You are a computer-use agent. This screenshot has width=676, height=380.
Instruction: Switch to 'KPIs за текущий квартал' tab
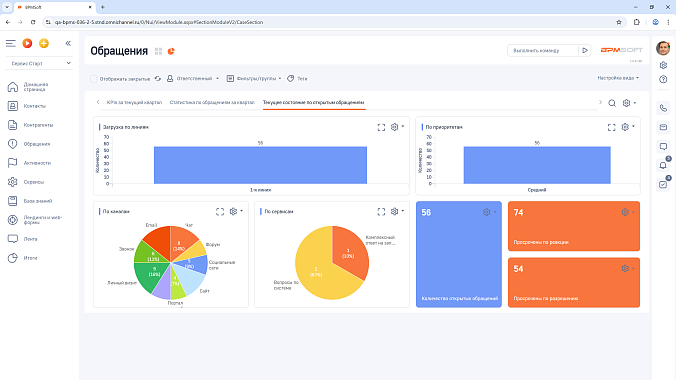134,103
